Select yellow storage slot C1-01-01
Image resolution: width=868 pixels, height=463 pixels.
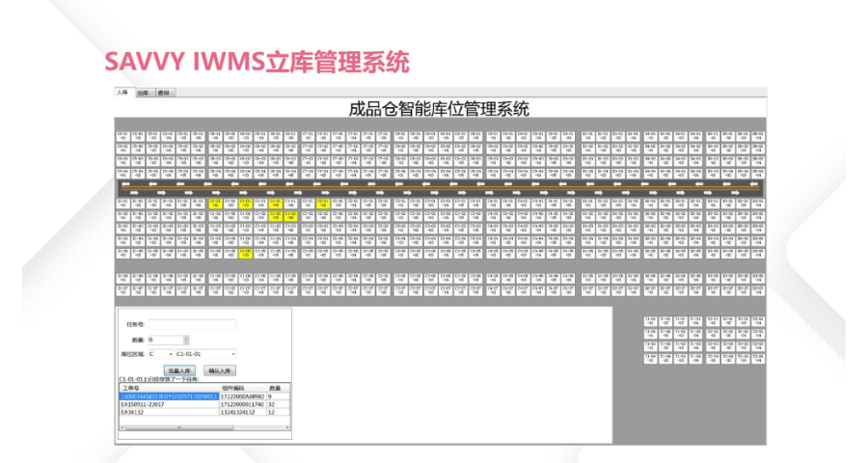[215, 204]
